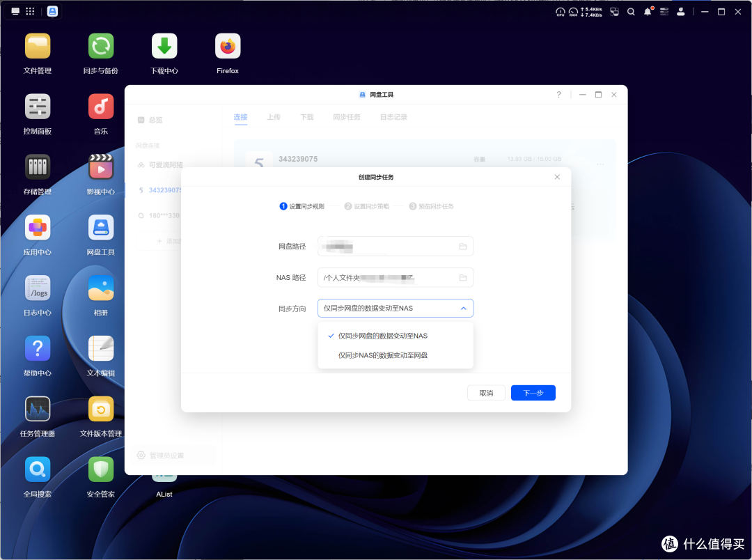Viewport: 752px width, 560px height.
Task: Switch to the 连接 tab
Action: (x=240, y=116)
